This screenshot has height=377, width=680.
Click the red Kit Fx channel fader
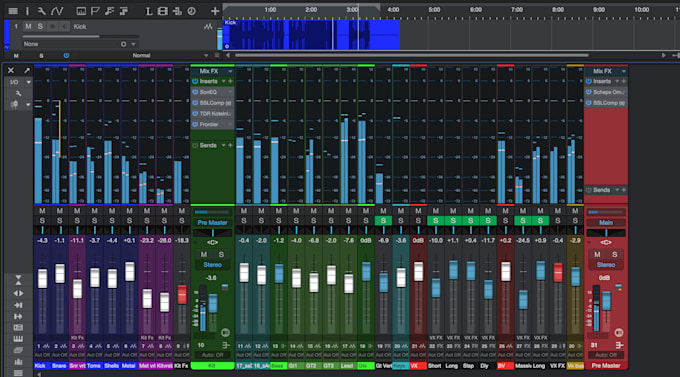pyautogui.click(x=182, y=295)
